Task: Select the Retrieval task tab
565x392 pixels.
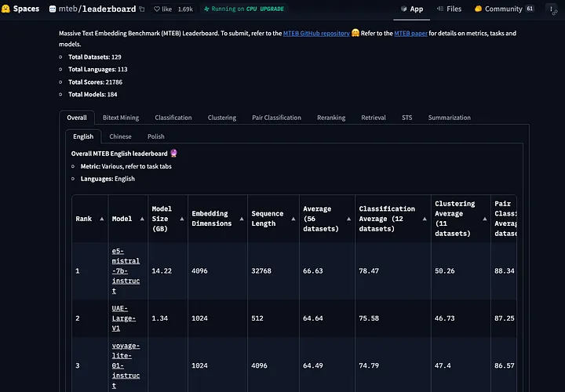Action: coord(373,118)
